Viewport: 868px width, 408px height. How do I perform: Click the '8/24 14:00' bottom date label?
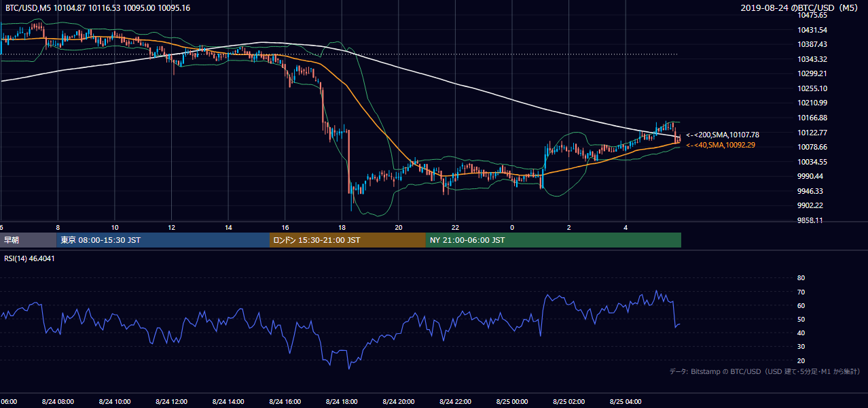tap(228, 401)
